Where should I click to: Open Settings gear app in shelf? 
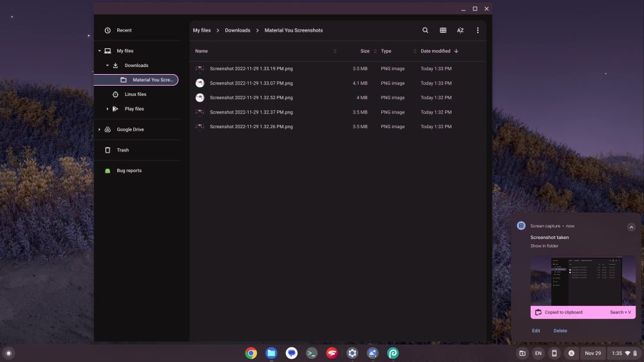pos(352,353)
